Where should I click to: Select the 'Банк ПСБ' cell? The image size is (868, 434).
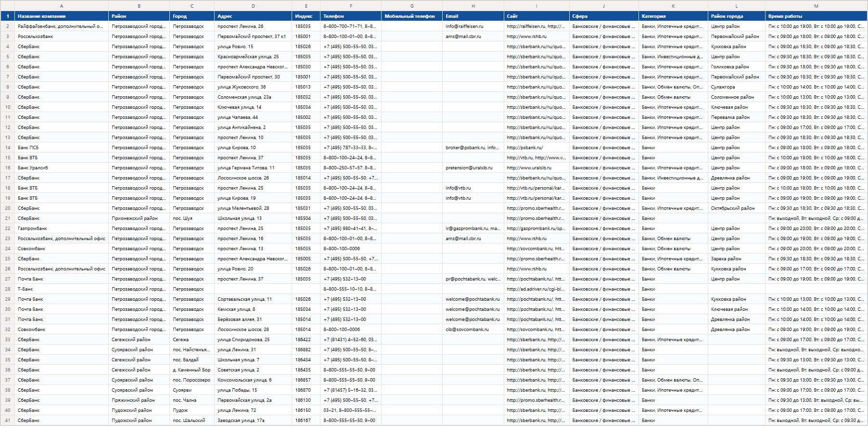point(62,148)
